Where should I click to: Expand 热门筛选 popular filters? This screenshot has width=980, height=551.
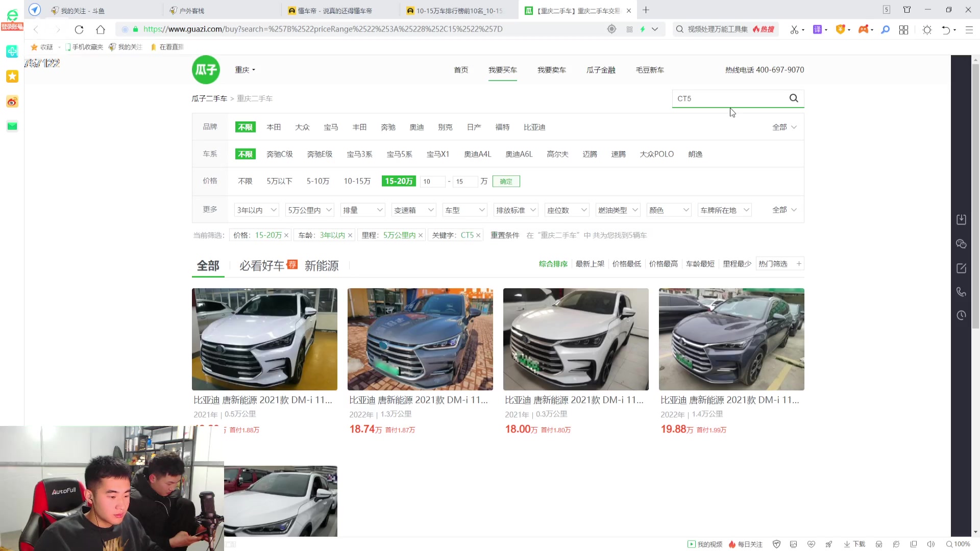780,264
